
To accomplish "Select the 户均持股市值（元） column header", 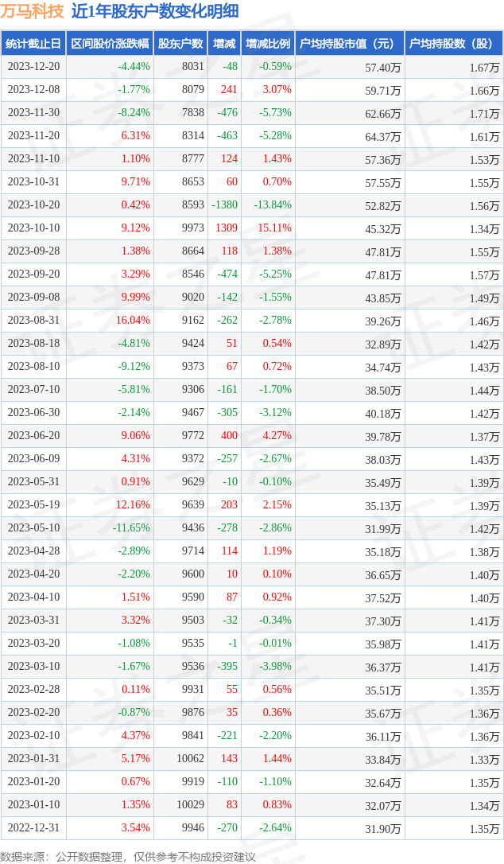I will click(349, 44).
